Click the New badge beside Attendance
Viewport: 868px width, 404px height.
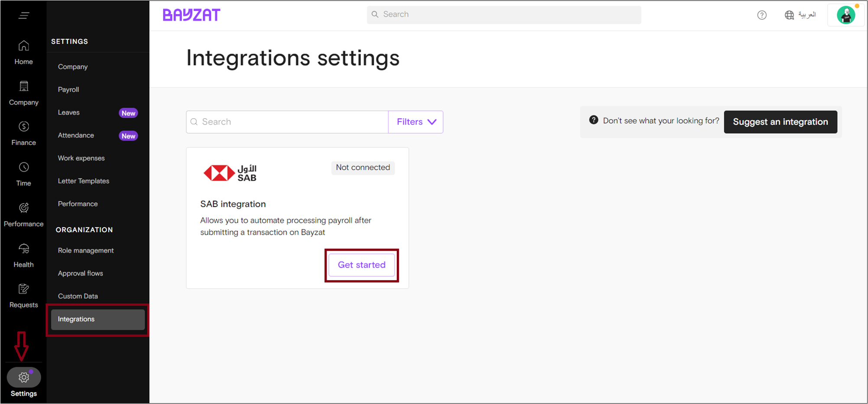pyautogui.click(x=128, y=136)
